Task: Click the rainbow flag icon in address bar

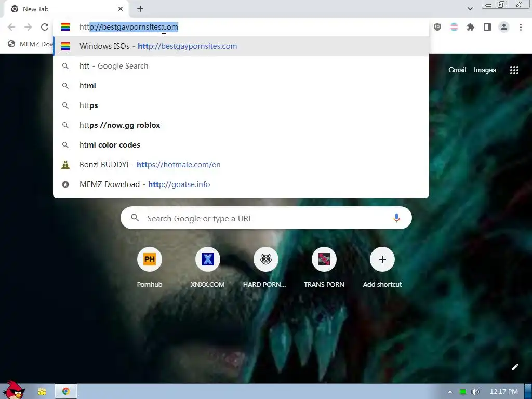Action: [x=65, y=27]
